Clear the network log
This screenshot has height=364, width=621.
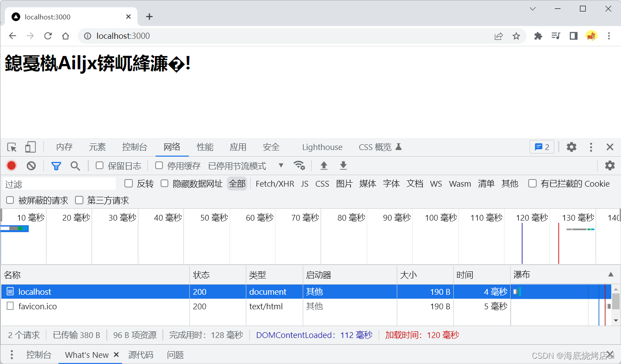(x=31, y=166)
